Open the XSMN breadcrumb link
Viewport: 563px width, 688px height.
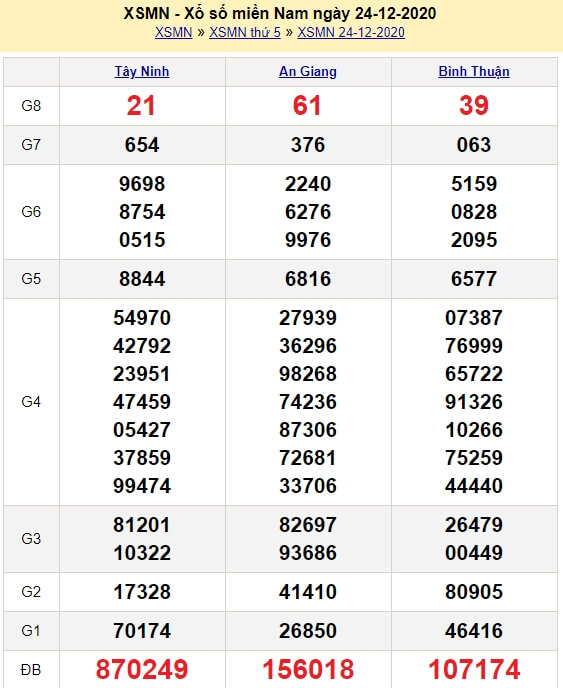173,32
